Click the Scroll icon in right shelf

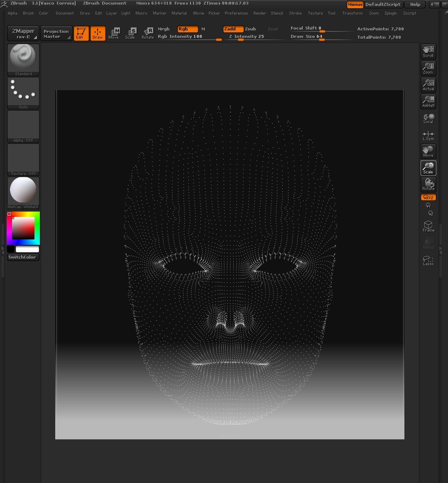pos(428,52)
